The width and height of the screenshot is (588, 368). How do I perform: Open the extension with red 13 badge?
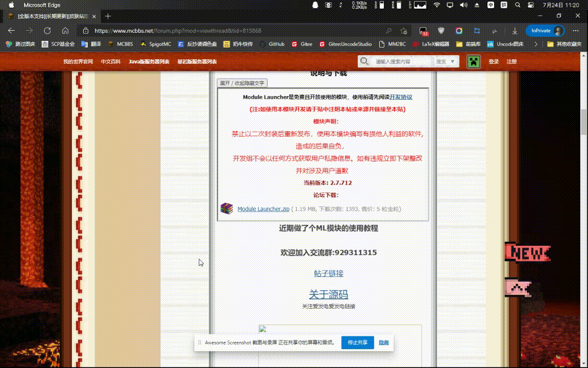(x=423, y=31)
